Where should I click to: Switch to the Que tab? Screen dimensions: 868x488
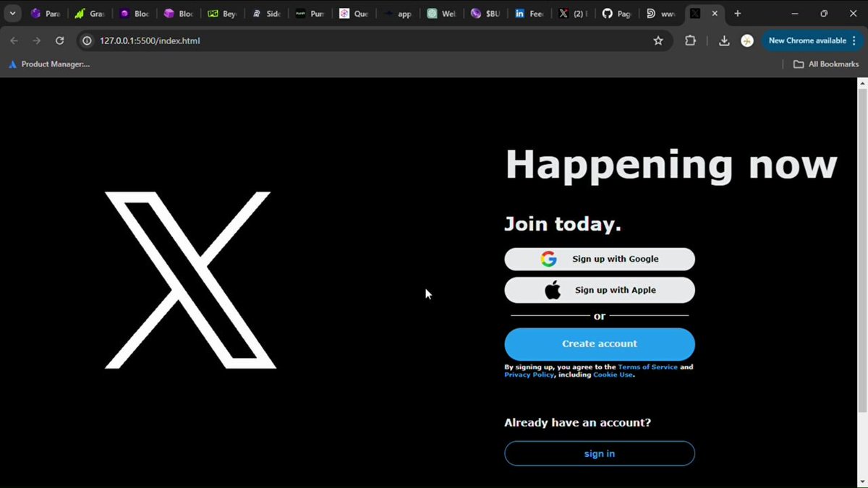[x=354, y=13]
